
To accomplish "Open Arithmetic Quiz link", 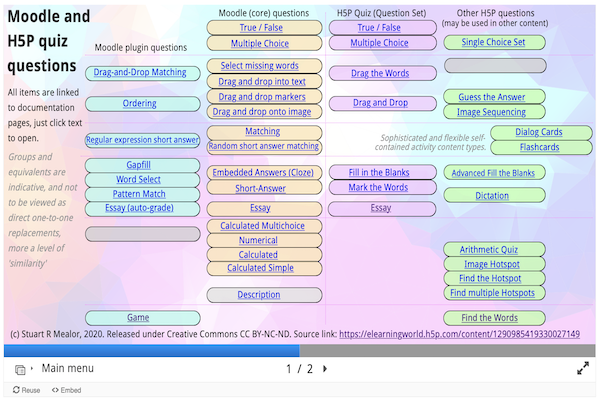I will (489, 250).
